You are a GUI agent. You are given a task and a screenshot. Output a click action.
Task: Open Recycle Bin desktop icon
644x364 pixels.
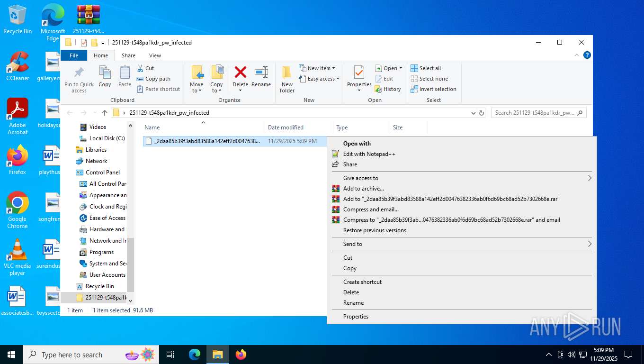[x=18, y=19]
